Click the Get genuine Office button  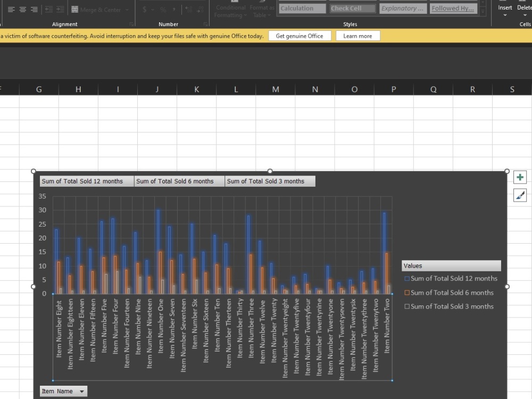(x=300, y=36)
